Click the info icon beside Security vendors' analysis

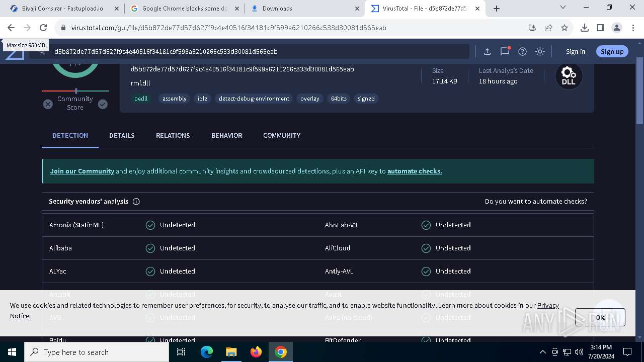136,201
